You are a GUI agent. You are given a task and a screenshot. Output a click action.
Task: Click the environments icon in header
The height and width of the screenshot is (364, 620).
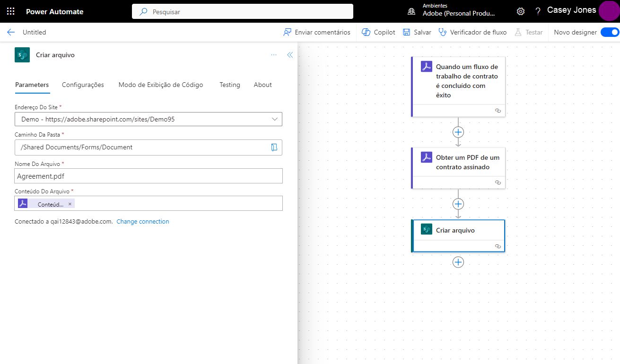point(411,11)
